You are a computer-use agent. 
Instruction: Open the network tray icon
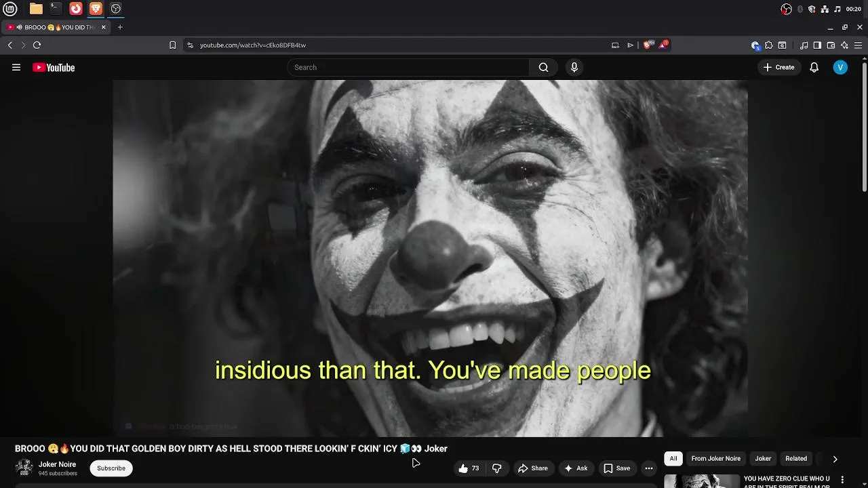825,9
